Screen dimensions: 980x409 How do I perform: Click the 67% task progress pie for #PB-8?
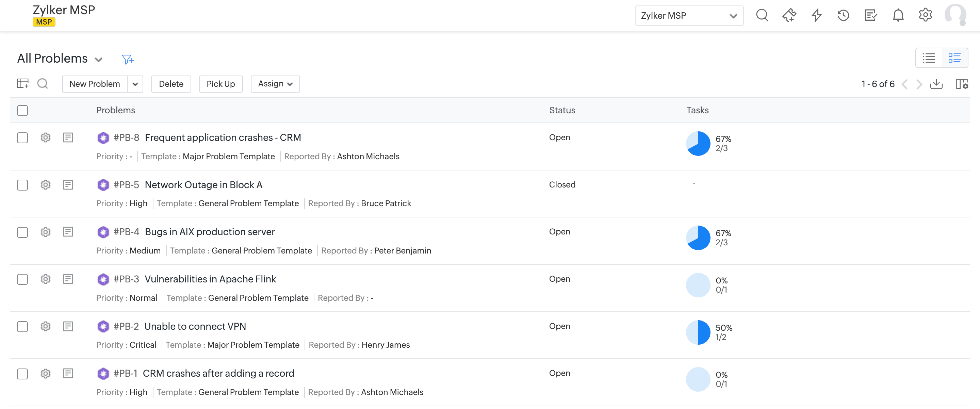coord(698,144)
